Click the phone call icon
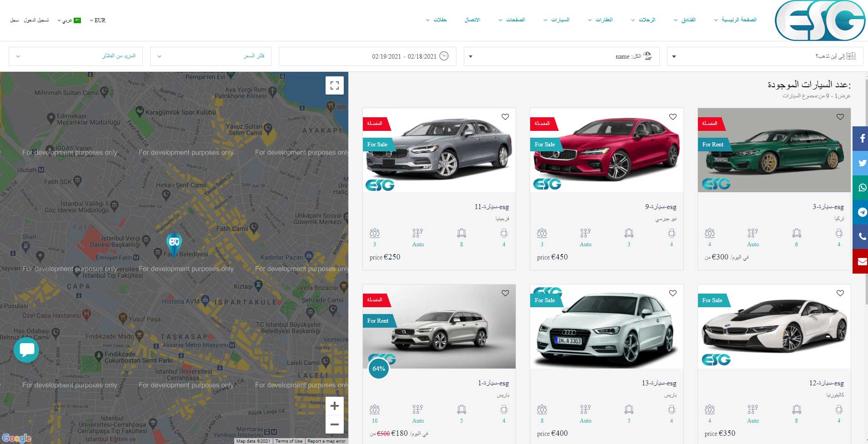The width and height of the screenshot is (868, 444). point(861,236)
